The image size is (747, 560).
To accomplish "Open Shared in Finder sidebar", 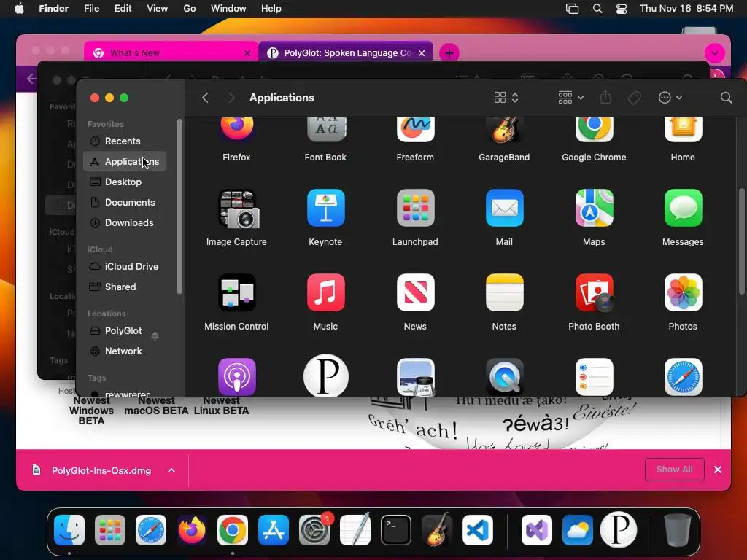I will pos(125,287).
